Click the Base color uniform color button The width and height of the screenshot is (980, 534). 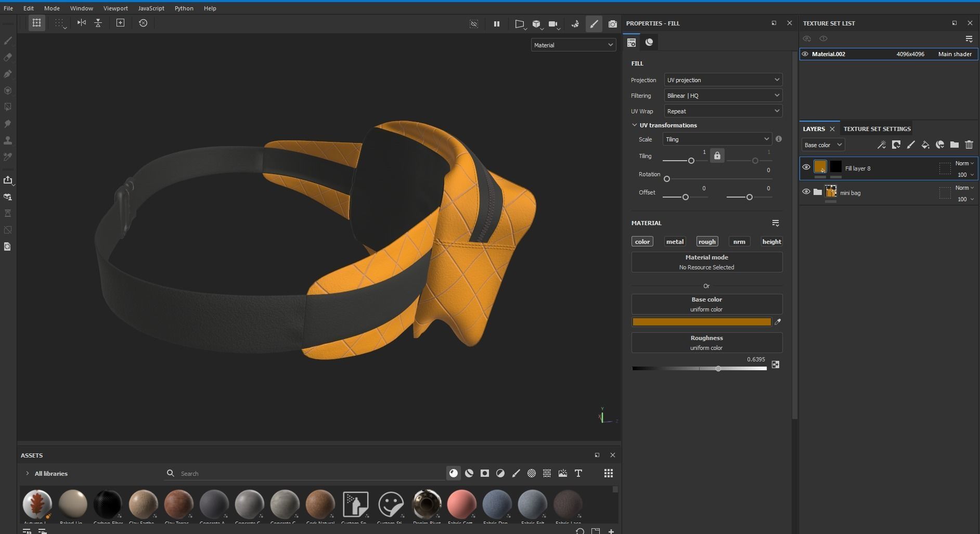coord(707,304)
